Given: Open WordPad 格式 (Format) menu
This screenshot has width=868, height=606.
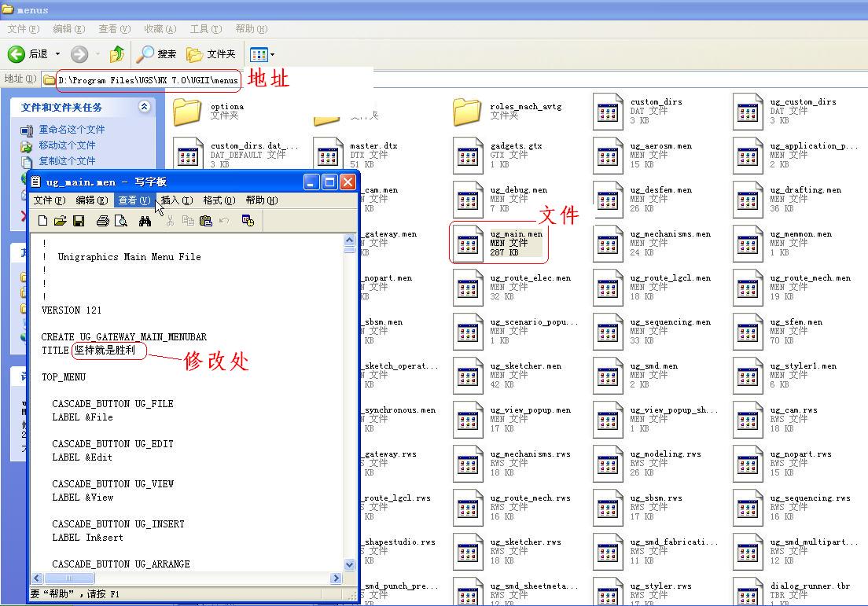Looking at the screenshot, I should (219, 200).
